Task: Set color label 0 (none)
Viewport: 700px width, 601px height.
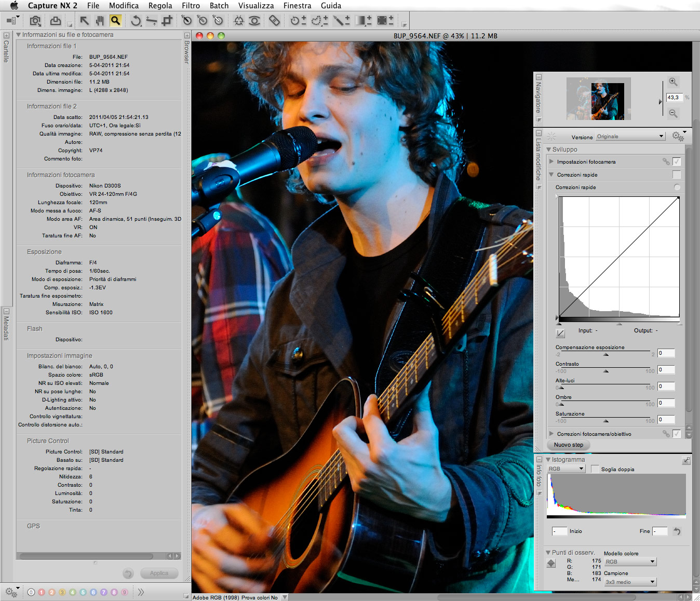Action: 31,592
